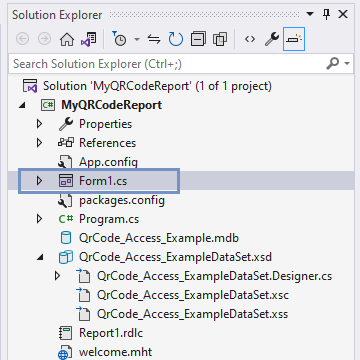
Task: Expand the Program.cs node
Action: click(39, 219)
